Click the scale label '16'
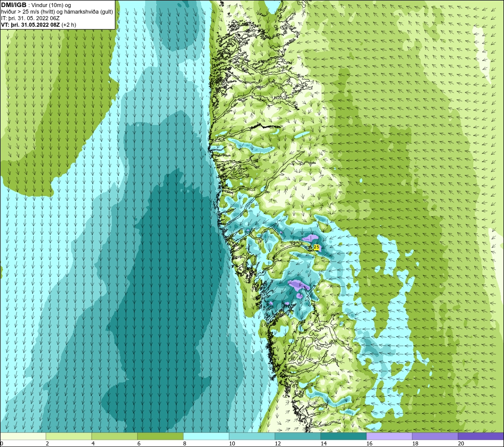The width and height of the screenshot is (504, 447). (369, 443)
